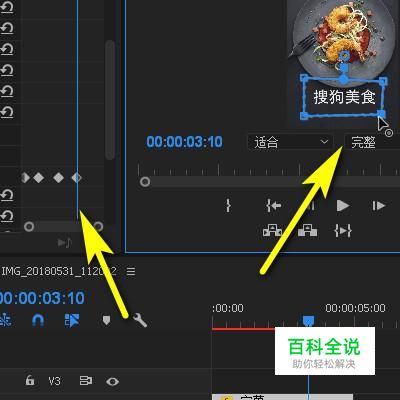Viewport: 400px width, 400px height.
Task: Click effect controls zoom bar left handle
Action: [29, 227]
